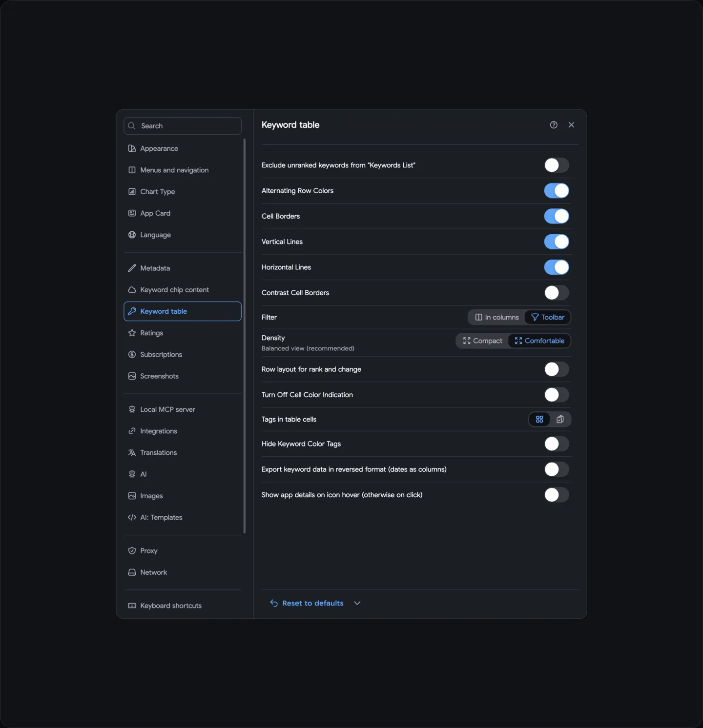Enable Exclude unranked keywords toggle
703x728 pixels.
tap(557, 165)
